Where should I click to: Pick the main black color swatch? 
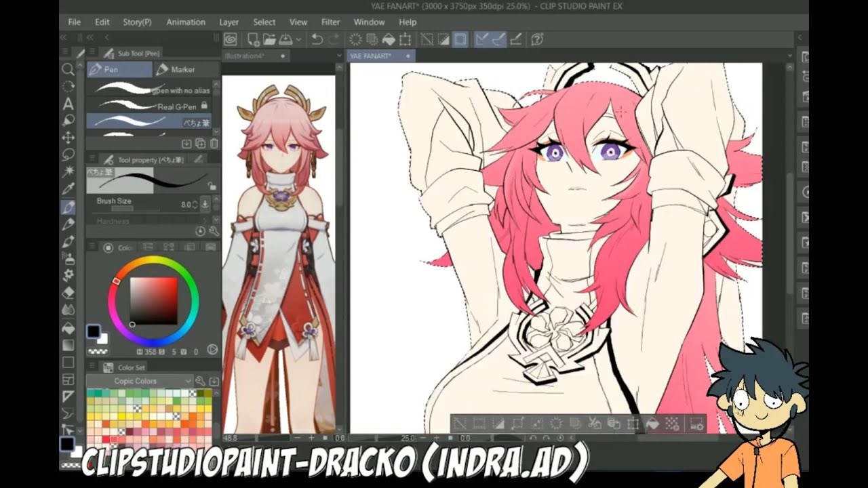click(x=94, y=332)
